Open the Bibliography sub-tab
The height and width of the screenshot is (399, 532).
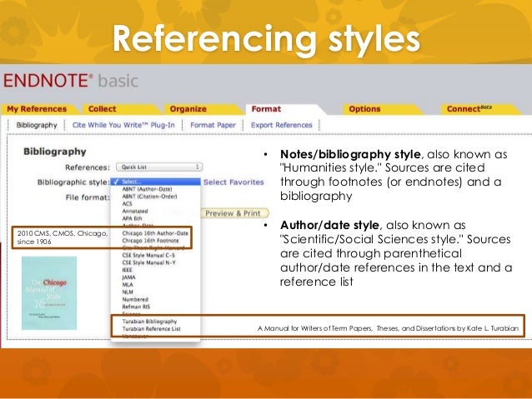coord(37,125)
